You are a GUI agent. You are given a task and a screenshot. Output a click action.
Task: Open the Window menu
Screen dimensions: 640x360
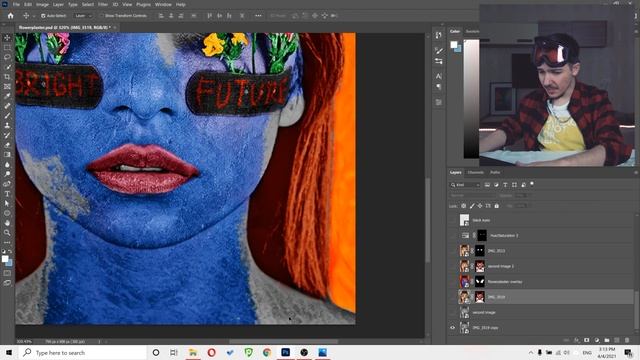(x=163, y=4)
